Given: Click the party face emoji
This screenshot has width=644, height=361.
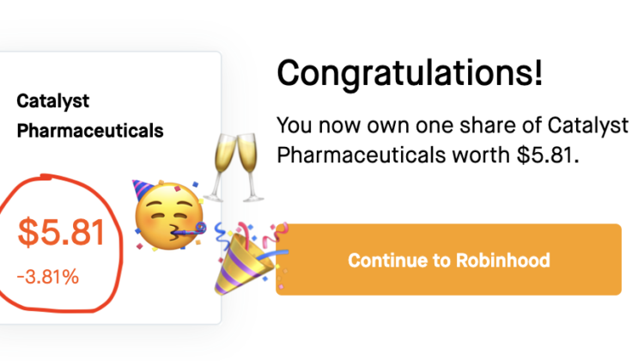Looking at the screenshot, I should pos(168,215).
